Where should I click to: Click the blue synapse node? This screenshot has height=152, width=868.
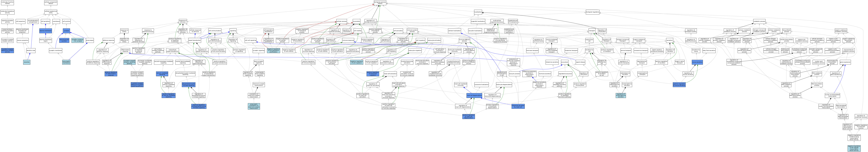click(x=66, y=31)
